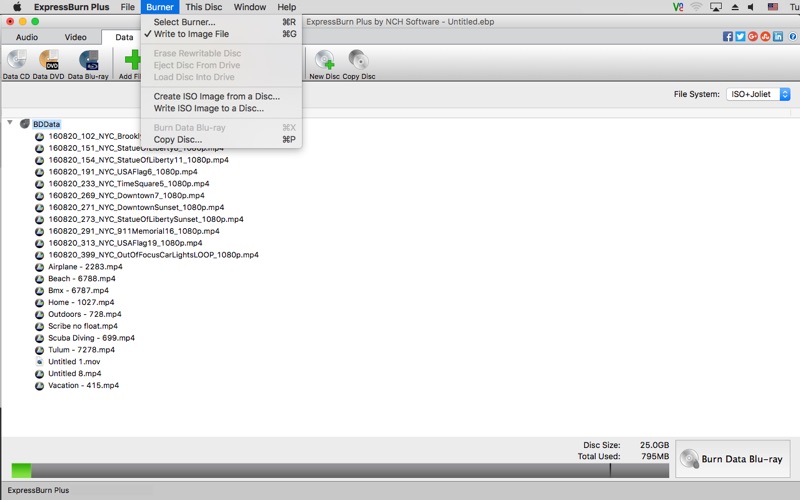Image resolution: width=800 pixels, height=500 pixels.
Task: Open the ExpressBurn Plus application menu
Action: click(71, 7)
